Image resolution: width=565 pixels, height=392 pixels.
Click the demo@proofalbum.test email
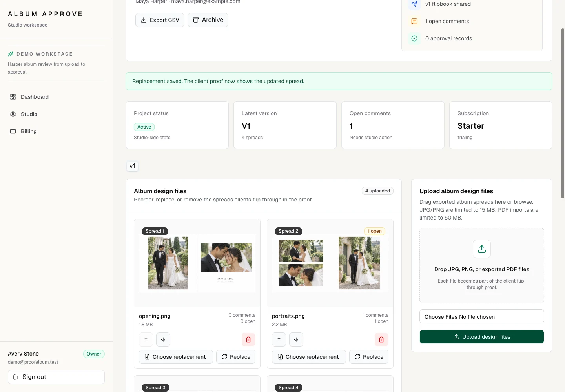(33, 362)
